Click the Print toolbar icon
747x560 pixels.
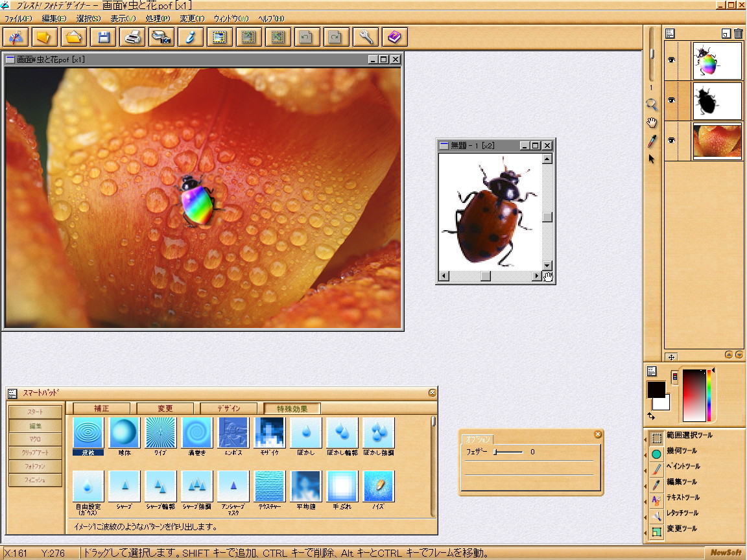tap(132, 38)
